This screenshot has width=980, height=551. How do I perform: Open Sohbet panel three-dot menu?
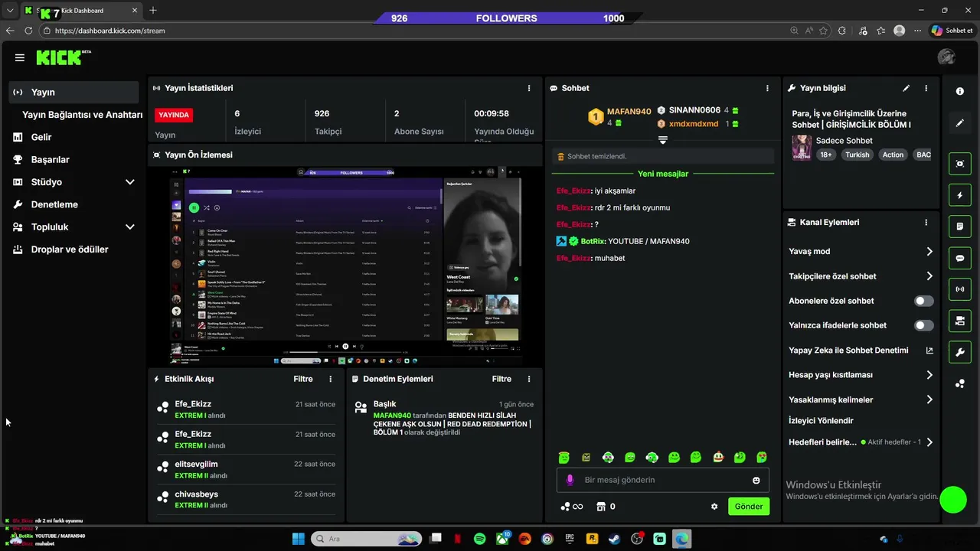click(767, 88)
